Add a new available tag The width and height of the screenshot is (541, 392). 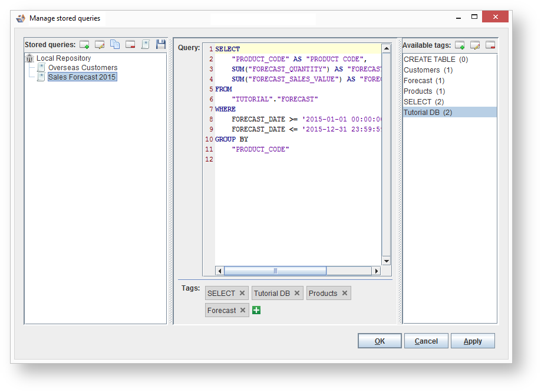point(460,45)
